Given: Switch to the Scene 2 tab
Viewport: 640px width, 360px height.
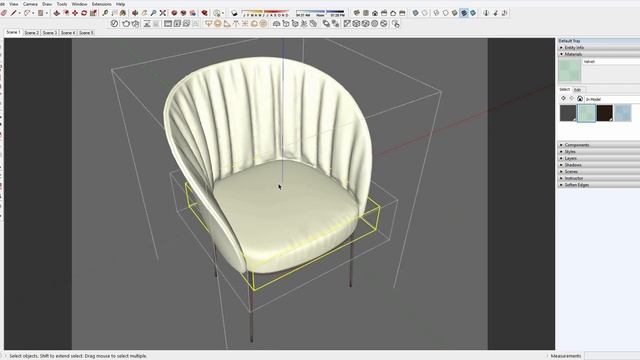Looking at the screenshot, I should point(31,32).
